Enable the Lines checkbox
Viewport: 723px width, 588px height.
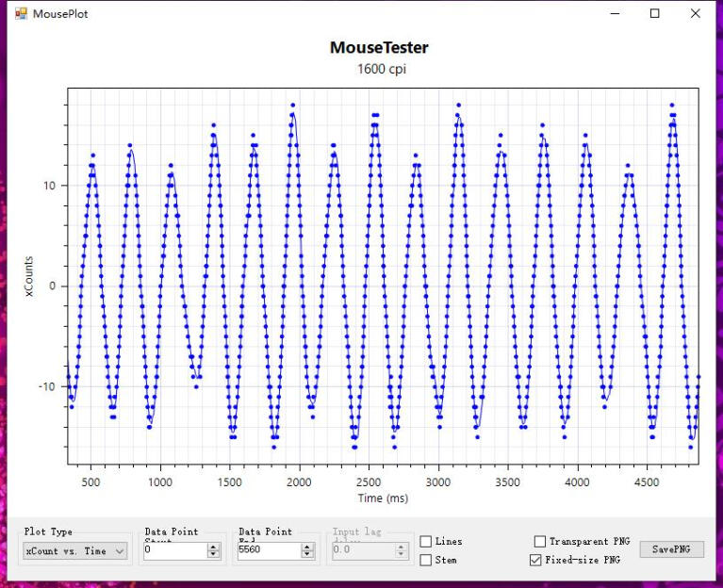[x=426, y=542]
